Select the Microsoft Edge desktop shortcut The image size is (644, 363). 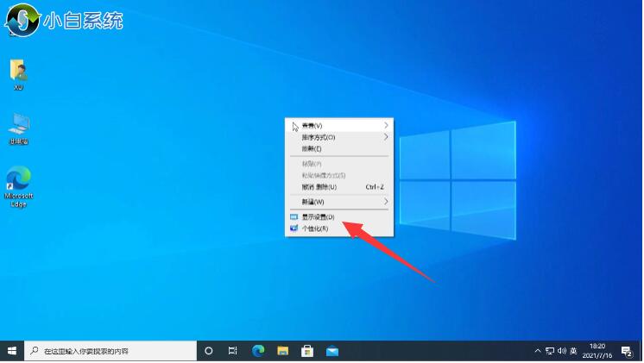[x=18, y=186]
